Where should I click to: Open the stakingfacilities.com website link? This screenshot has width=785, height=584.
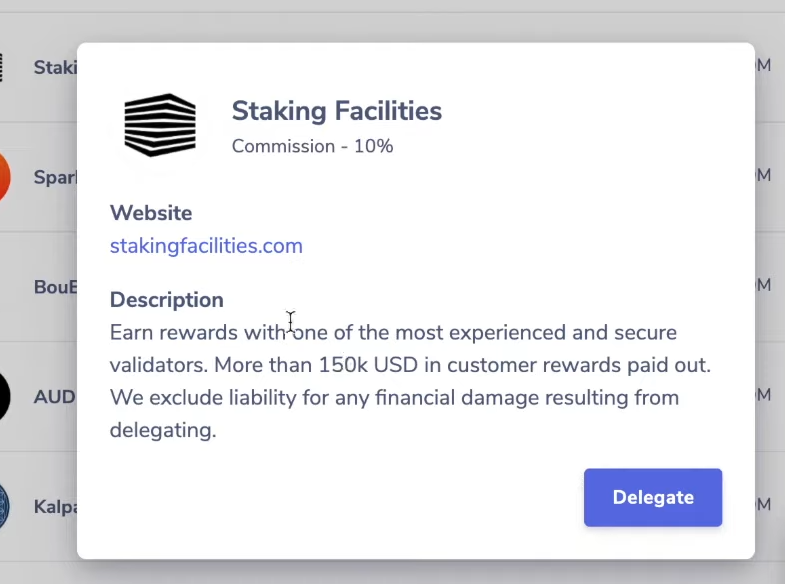206,246
